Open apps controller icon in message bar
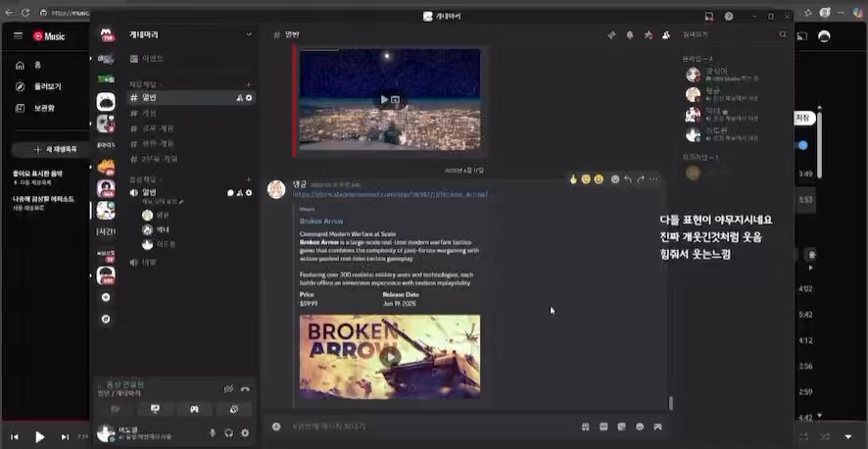868x449 pixels. click(x=657, y=426)
